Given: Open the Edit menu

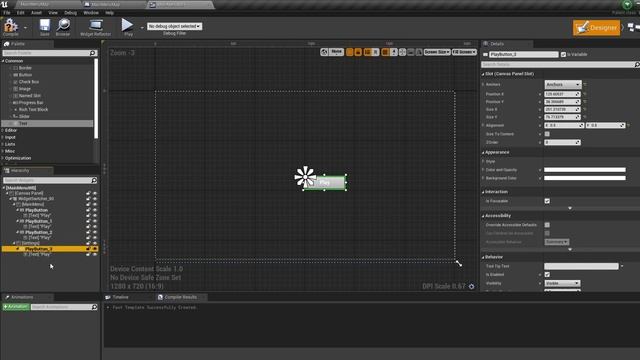Looking at the screenshot, I should click(20, 13).
